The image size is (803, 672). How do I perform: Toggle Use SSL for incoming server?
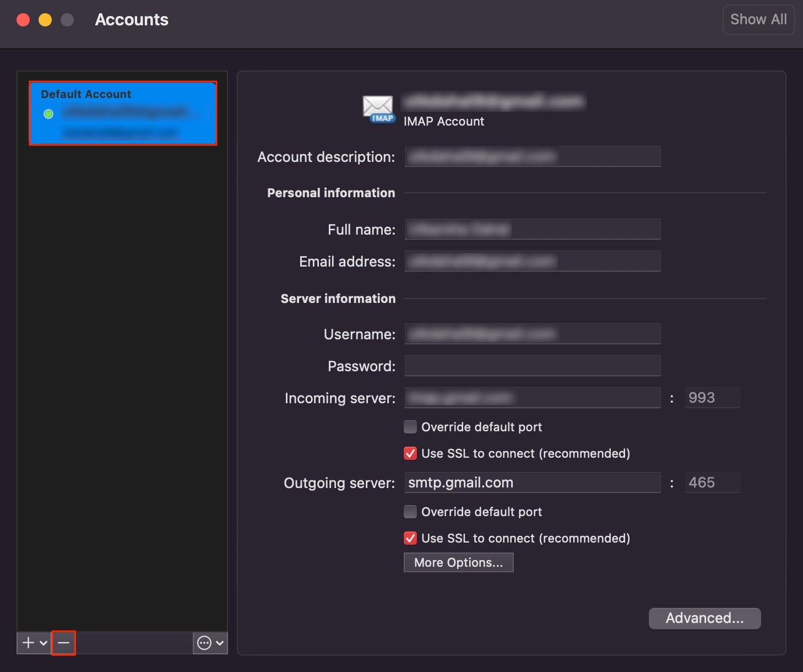[410, 453]
